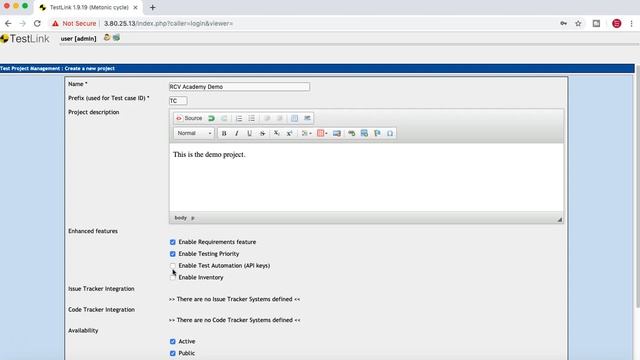The height and width of the screenshot is (360, 640).
Task: Click the saved password key icon
Action: pos(564,24)
